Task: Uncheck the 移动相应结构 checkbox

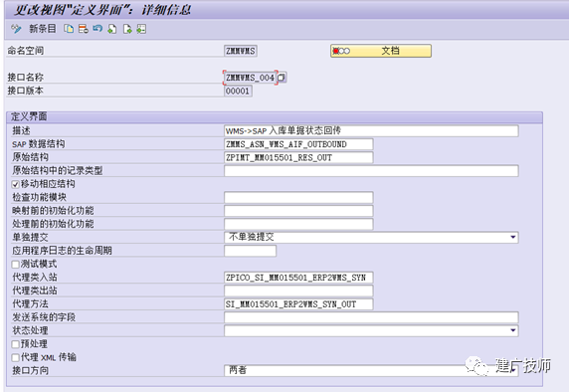Action: tap(15, 184)
